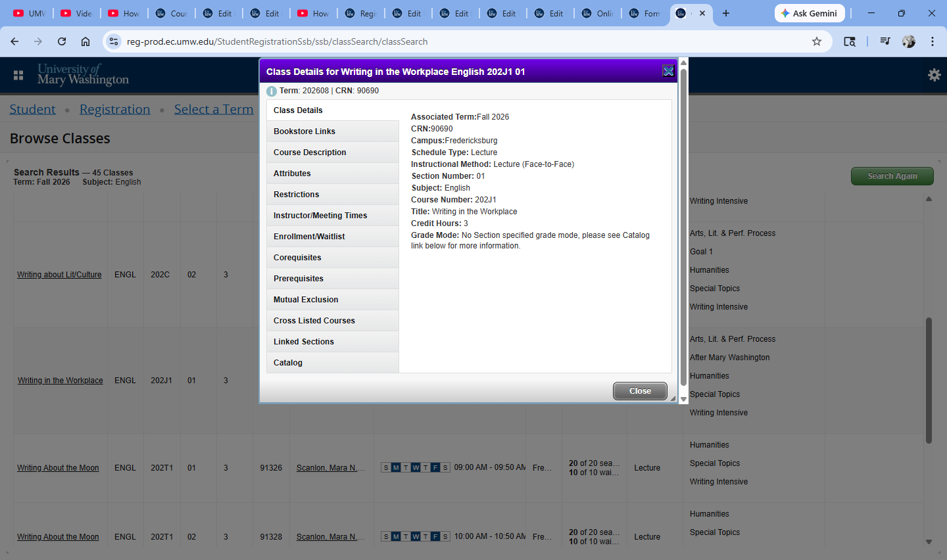Go to browser home page
The image size is (947, 560).
85,41
